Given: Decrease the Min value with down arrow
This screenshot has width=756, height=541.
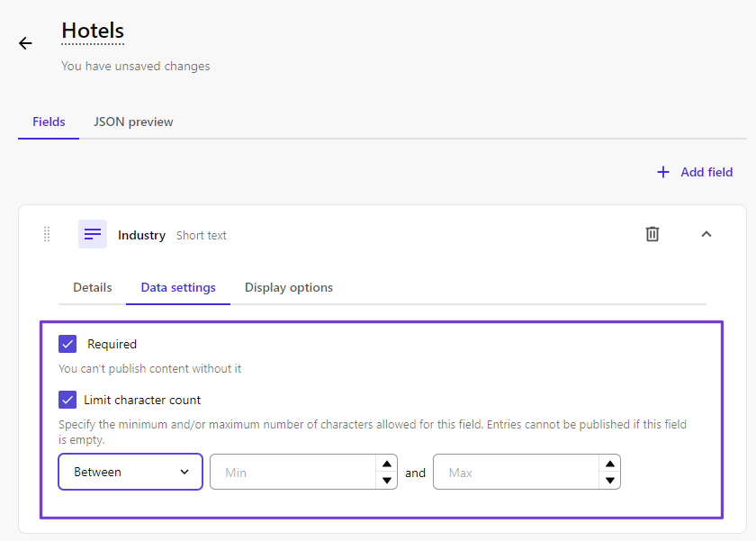Looking at the screenshot, I should pyautogui.click(x=387, y=481).
